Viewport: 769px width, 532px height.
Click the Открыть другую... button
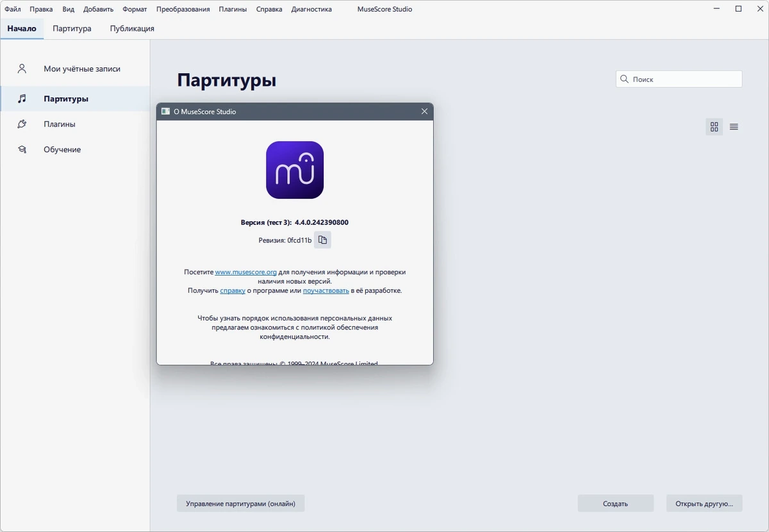coord(704,503)
